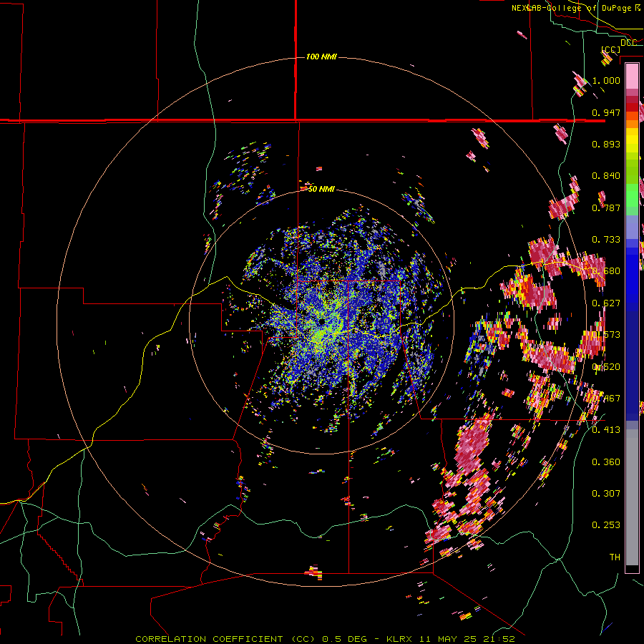Click the Correlation Coefficient KLRX caption at bottom
This screenshot has width=644, height=644.
[325, 639]
